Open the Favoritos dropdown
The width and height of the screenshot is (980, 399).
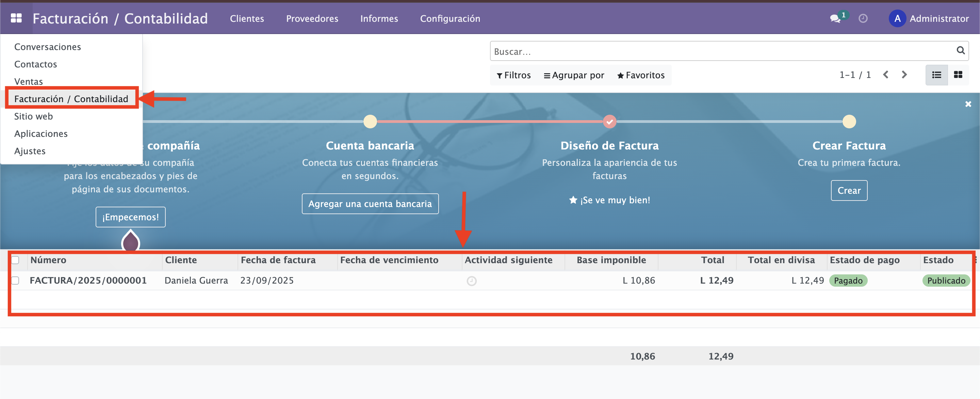point(641,75)
